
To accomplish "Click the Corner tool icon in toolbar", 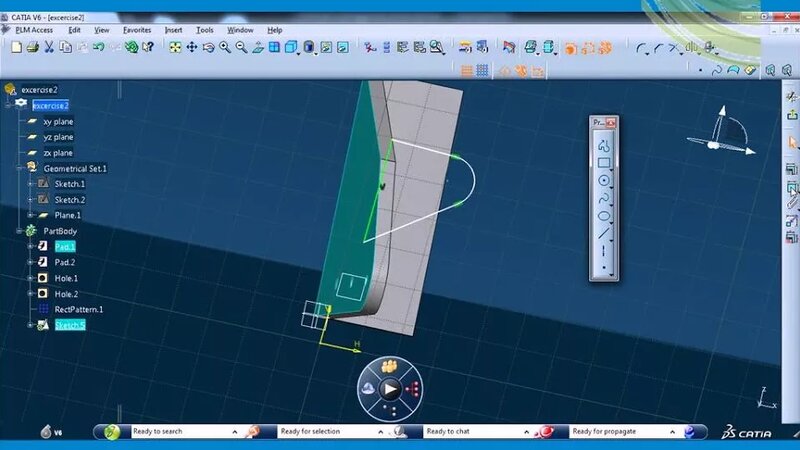I will [641, 48].
